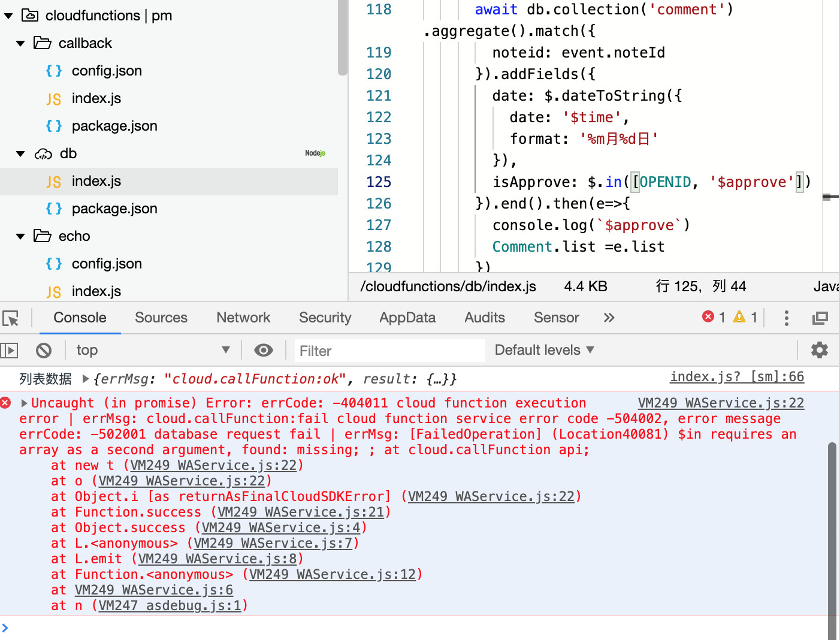Toggle the console sidebar panel icon
840x640 pixels.
pyautogui.click(x=10, y=350)
